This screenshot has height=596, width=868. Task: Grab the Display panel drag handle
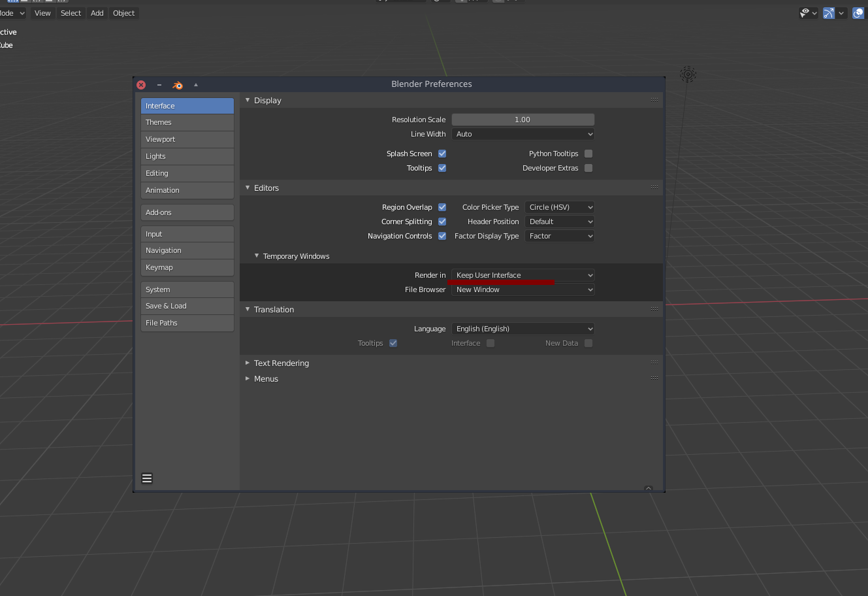[x=654, y=100]
